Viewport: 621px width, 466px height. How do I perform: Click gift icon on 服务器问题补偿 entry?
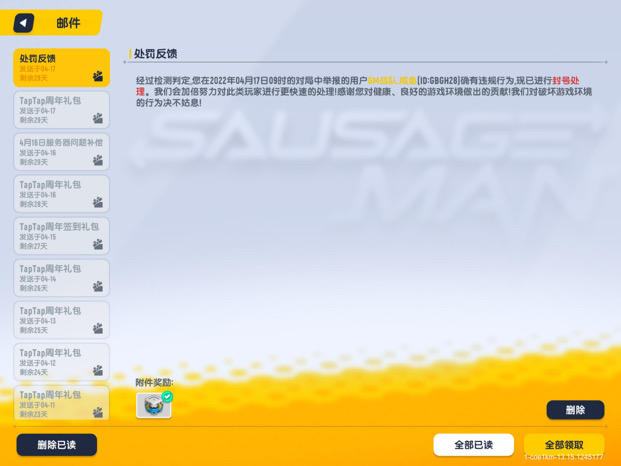[x=98, y=160]
